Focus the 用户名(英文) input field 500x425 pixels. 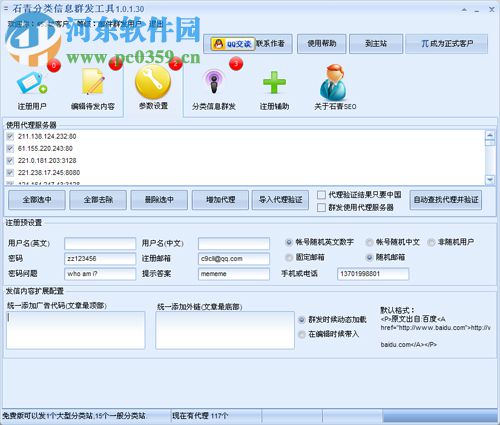(100, 244)
